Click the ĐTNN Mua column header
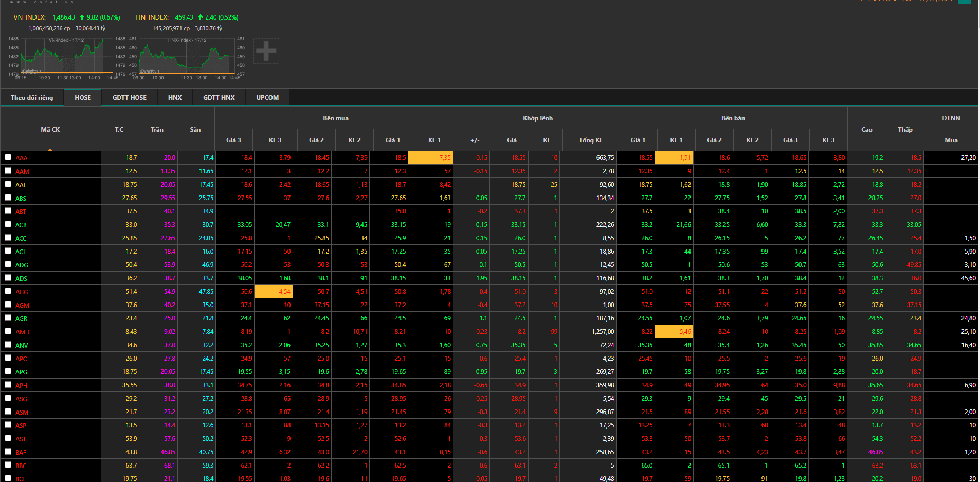Screen dimensions: 980x482 tap(951, 140)
